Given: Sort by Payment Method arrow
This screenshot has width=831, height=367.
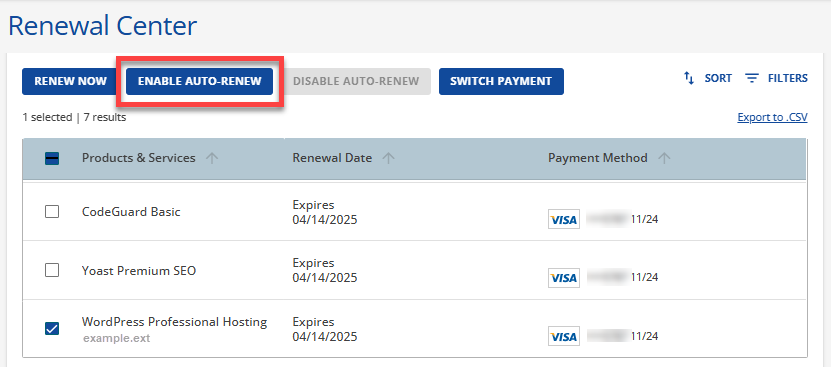Looking at the screenshot, I should pos(664,158).
